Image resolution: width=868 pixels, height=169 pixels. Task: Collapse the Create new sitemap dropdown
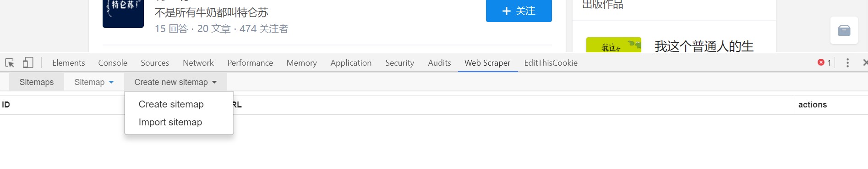tap(175, 82)
